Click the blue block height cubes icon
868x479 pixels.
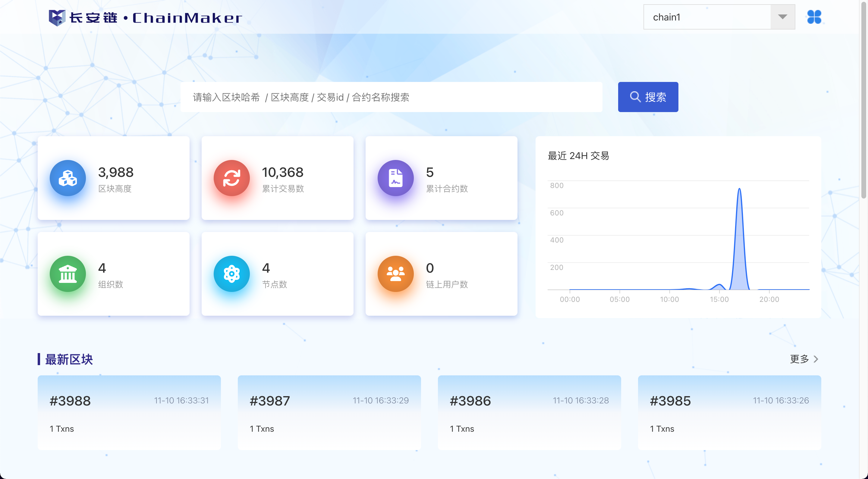(x=68, y=178)
